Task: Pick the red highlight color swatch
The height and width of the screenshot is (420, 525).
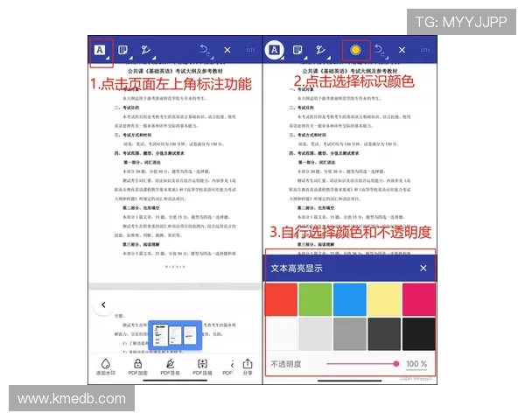Action: pos(281,299)
